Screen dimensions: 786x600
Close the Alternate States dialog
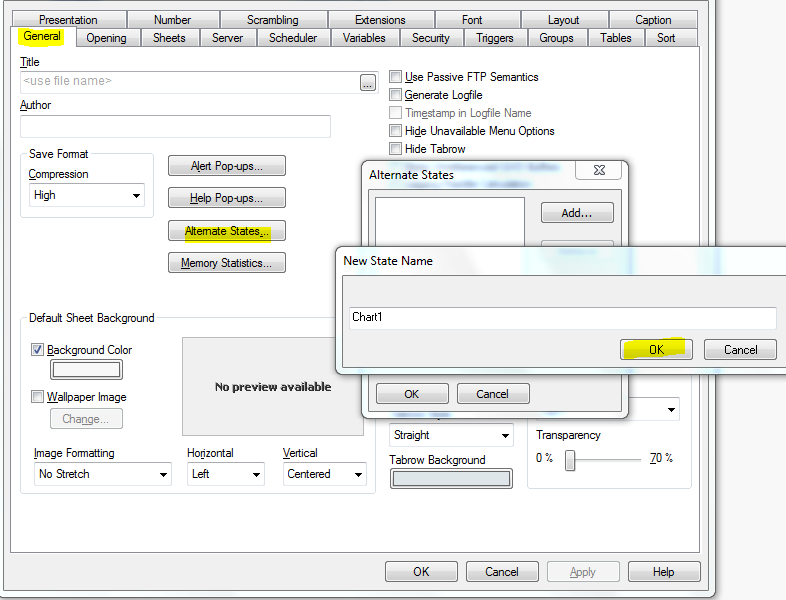599,170
